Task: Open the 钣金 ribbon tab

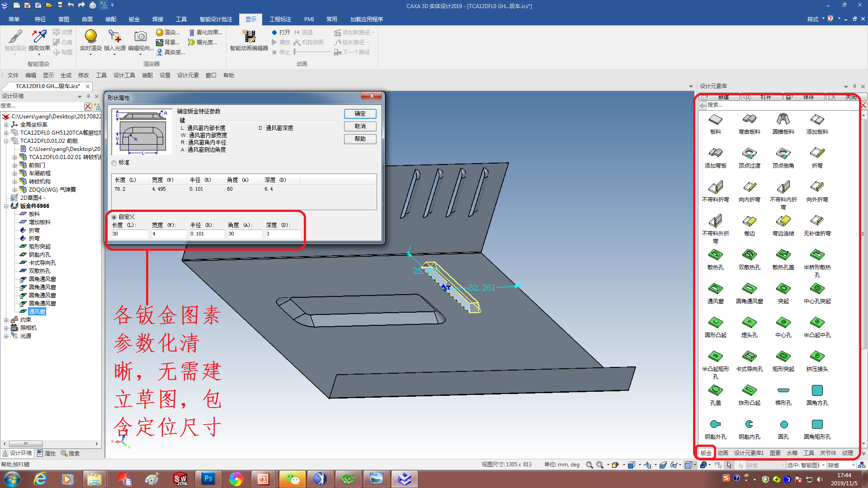Action: click(x=134, y=19)
